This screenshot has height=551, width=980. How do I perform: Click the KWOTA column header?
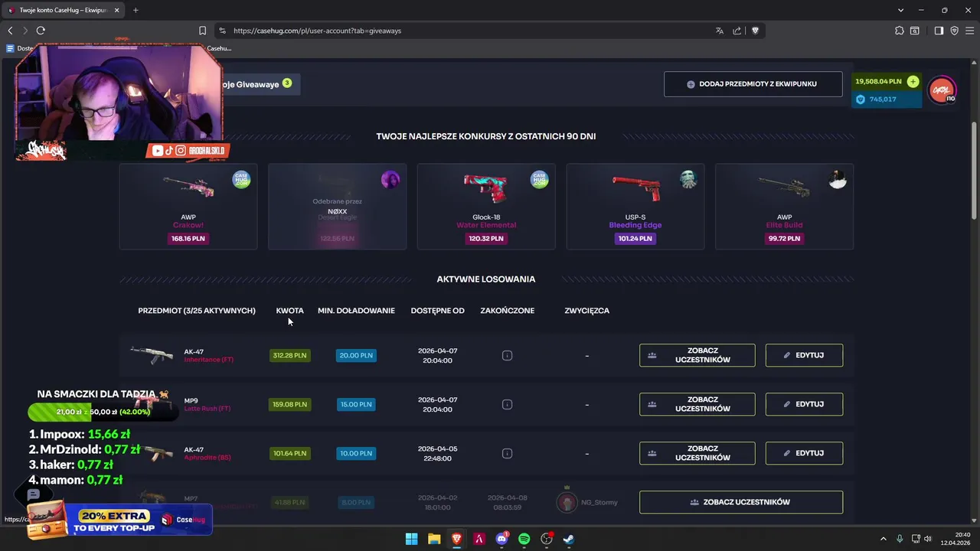tap(289, 311)
